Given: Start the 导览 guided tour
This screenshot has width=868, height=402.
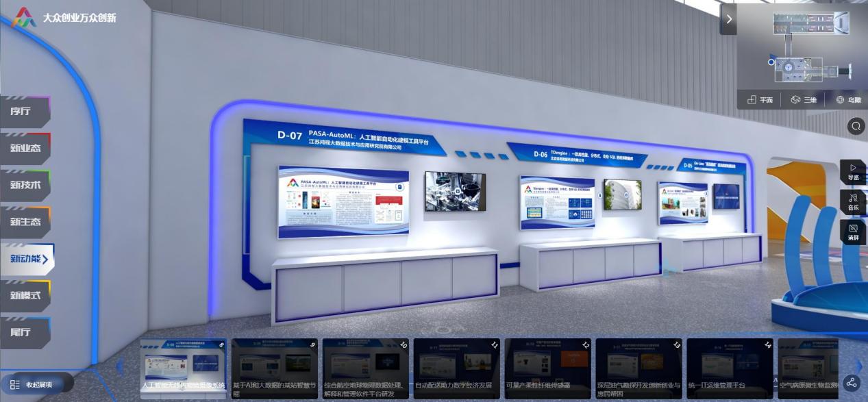Looking at the screenshot, I should 853,171.
